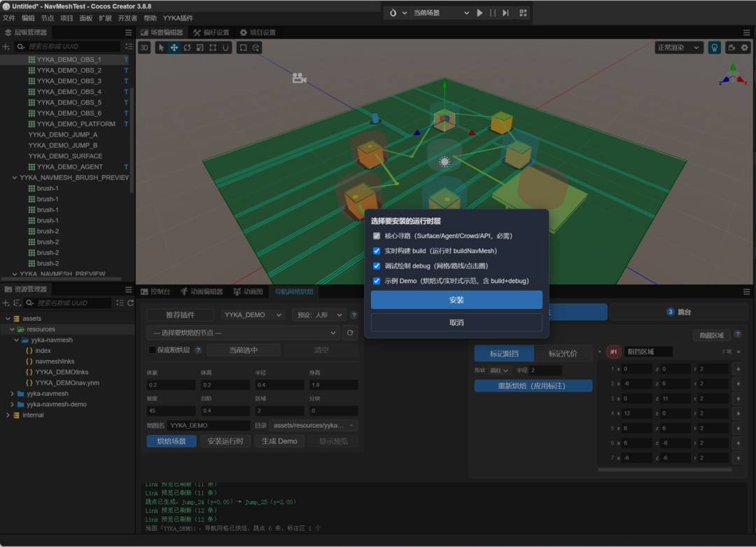Click the 烘焙场景 button

click(x=171, y=441)
